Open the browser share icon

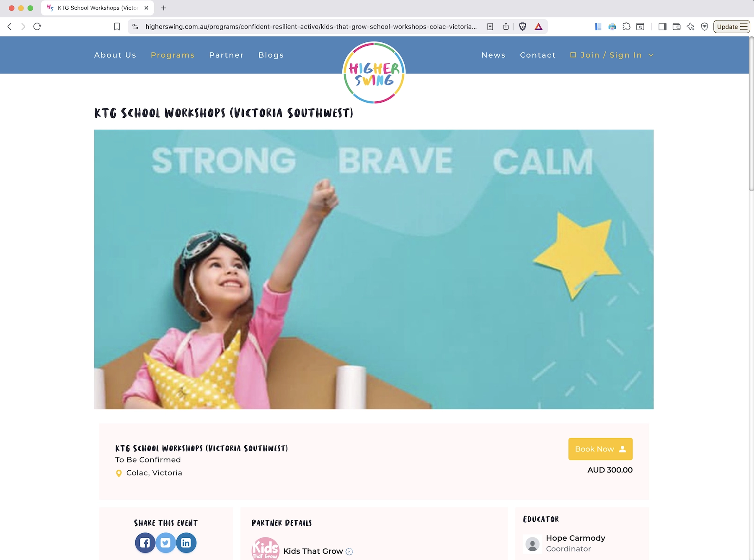506,27
